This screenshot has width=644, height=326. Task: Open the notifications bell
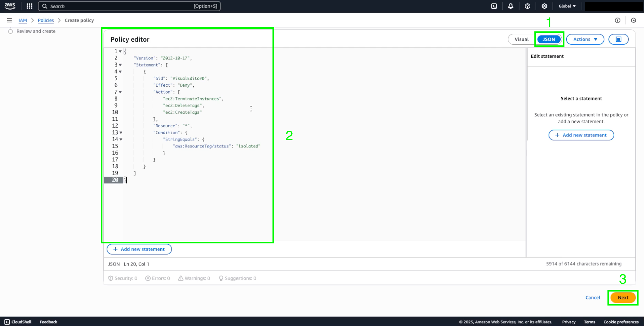pos(510,6)
